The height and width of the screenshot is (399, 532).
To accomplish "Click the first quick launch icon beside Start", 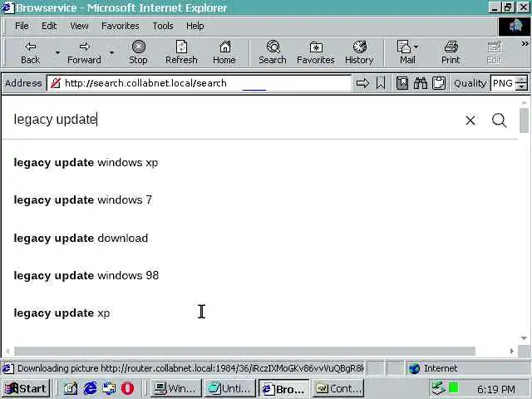I will (x=71, y=388).
